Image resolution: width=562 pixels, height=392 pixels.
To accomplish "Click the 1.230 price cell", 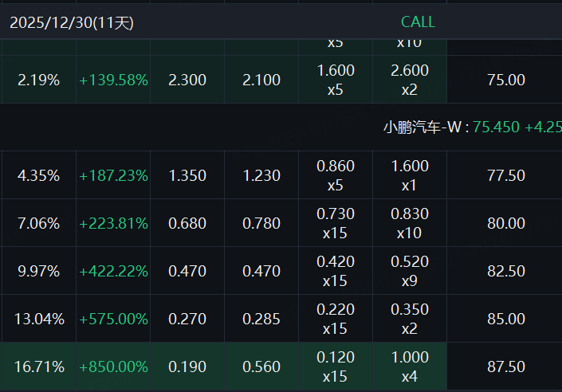I will pyautogui.click(x=261, y=175).
